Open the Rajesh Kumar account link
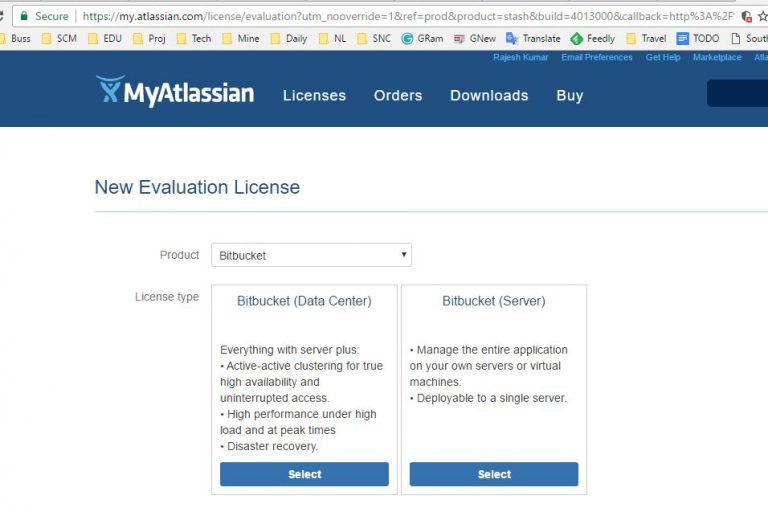 [x=520, y=57]
